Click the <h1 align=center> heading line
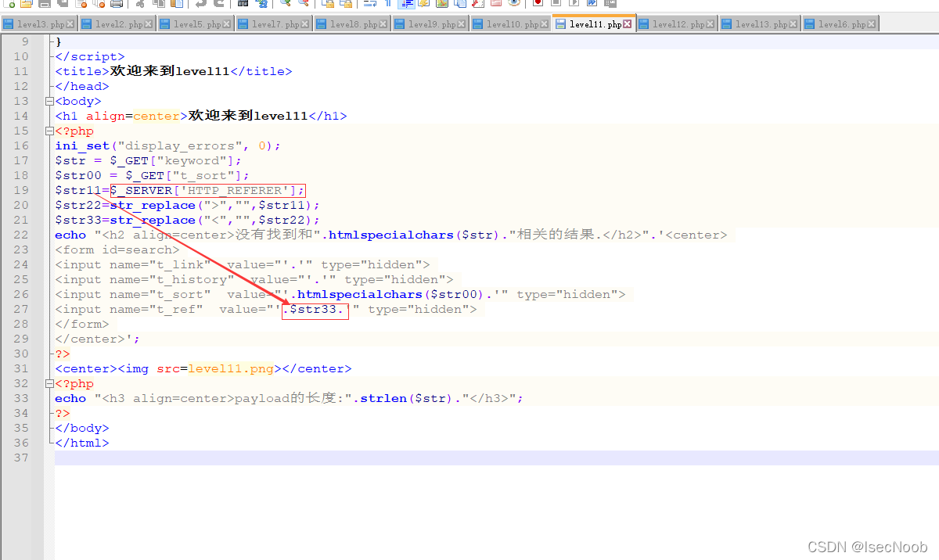Screen dimensions: 939x560 (201, 116)
